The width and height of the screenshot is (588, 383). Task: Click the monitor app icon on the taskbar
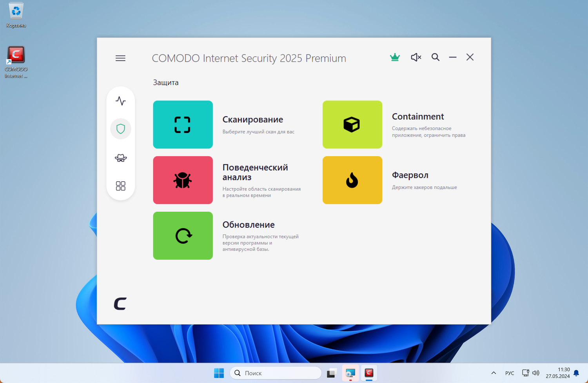pos(350,373)
